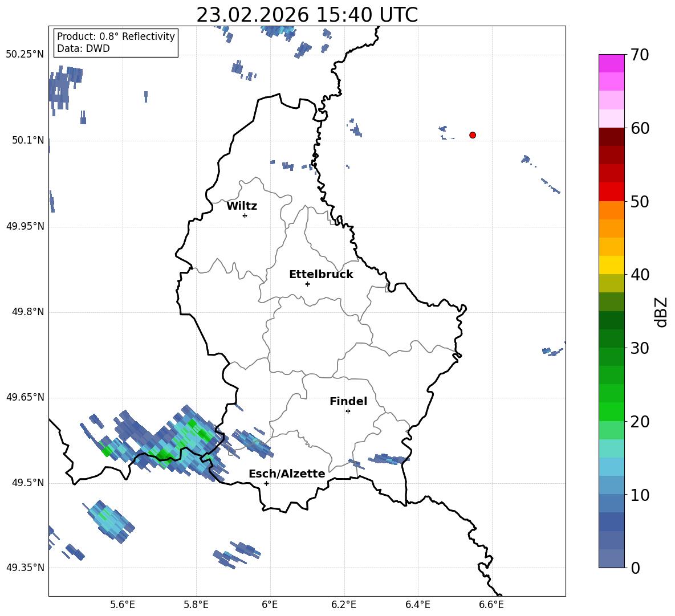Viewport: 675px width, 616px height.
Task: Click the 5.8°E longitude label
Action: [196, 605]
